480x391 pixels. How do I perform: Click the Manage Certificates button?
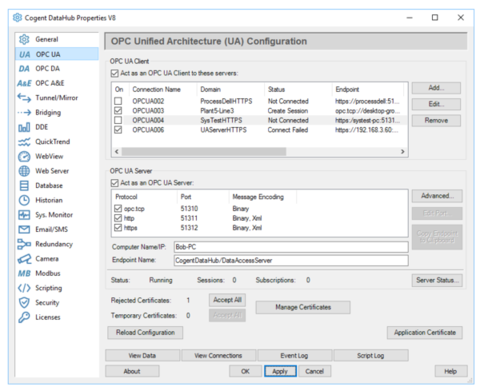[x=303, y=307]
